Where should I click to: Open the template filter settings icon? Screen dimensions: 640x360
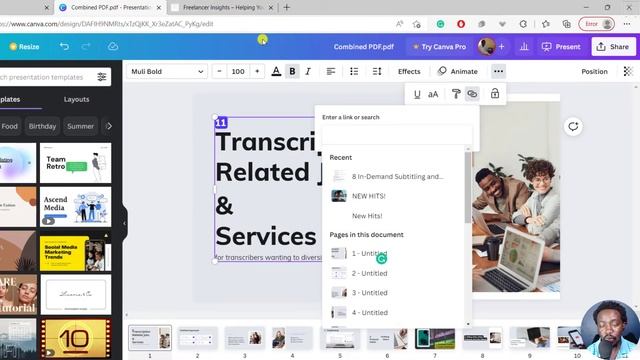pyautogui.click(x=102, y=77)
